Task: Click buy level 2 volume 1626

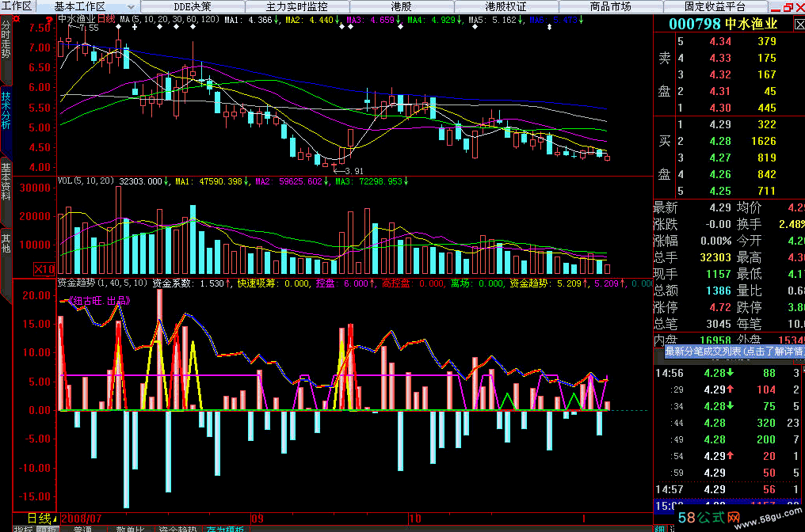Action: pos(764,141)
